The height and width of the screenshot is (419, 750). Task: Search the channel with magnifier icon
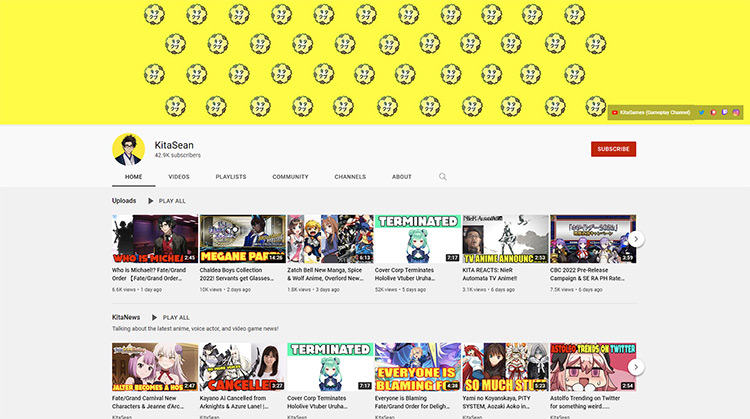(x=443, y=176)
